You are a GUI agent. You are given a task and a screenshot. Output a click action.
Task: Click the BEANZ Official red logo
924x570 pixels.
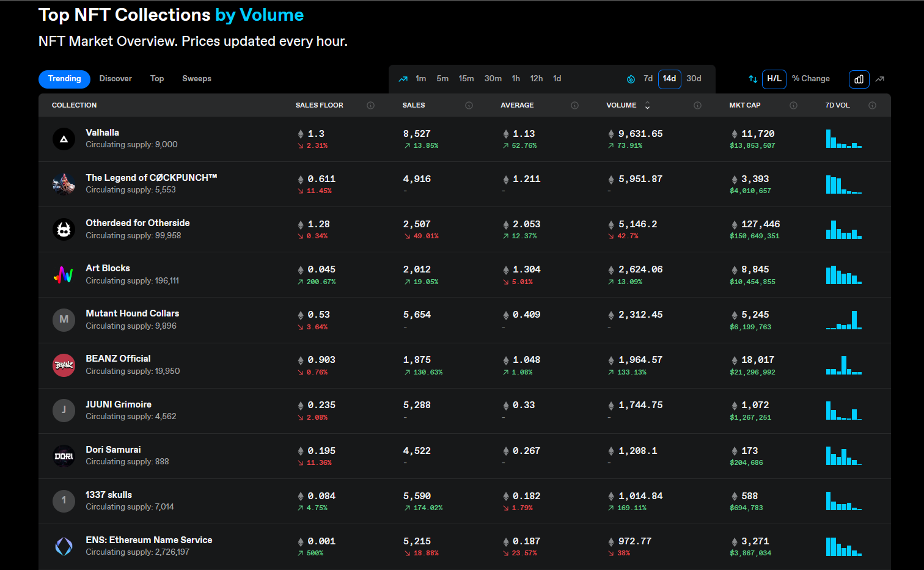(x=64, y=365)
